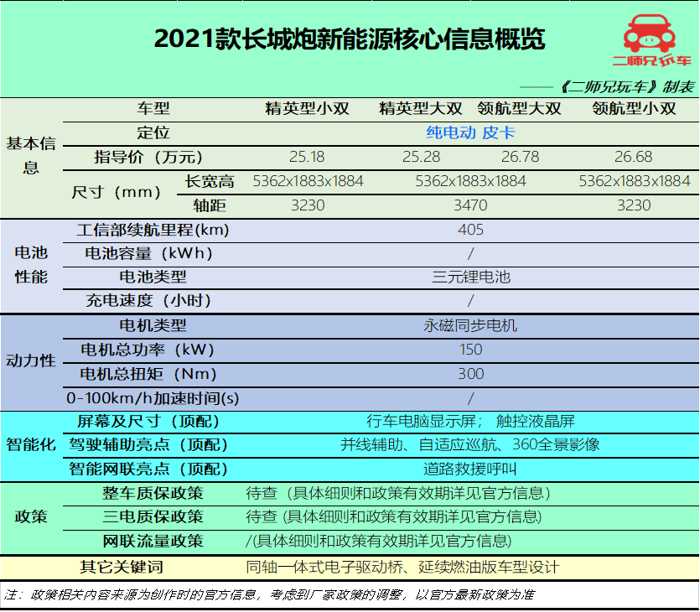Click the 25.28 price value
The width and height of the screenshot is (700, 612).
tap(421, 157)
